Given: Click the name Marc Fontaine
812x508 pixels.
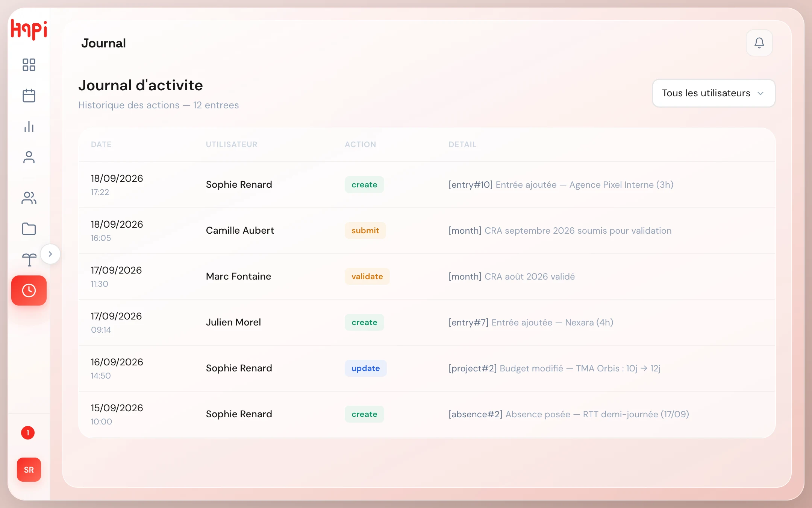Looking at the screenshot, I should 238,276.
